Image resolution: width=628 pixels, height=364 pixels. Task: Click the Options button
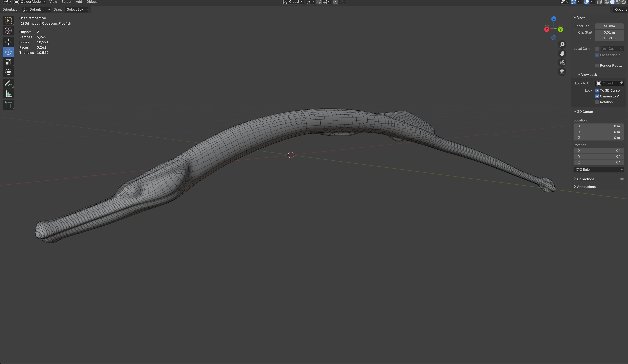(x=621, y=9)
